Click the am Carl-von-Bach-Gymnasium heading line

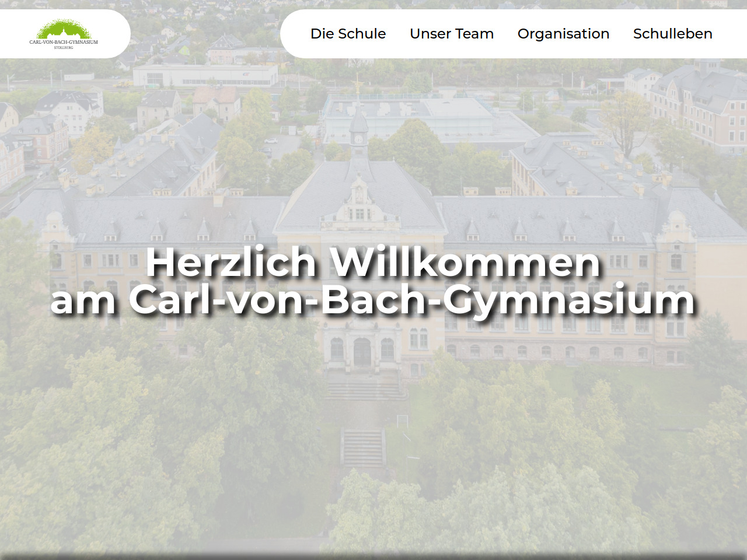(372, 300)
